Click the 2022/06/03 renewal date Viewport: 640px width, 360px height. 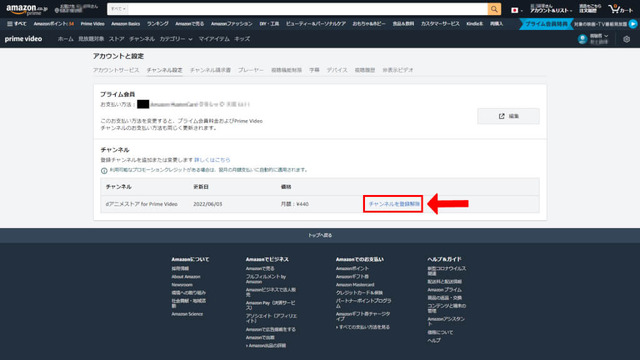(208, 204)
